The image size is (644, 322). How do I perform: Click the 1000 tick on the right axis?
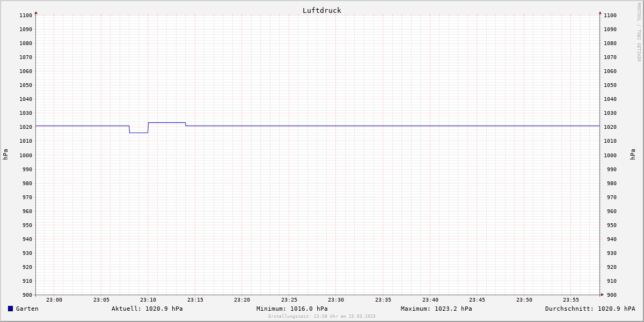610,155
